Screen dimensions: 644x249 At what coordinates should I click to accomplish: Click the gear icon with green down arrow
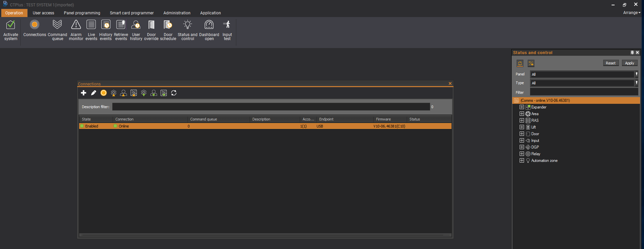(144, 93)
